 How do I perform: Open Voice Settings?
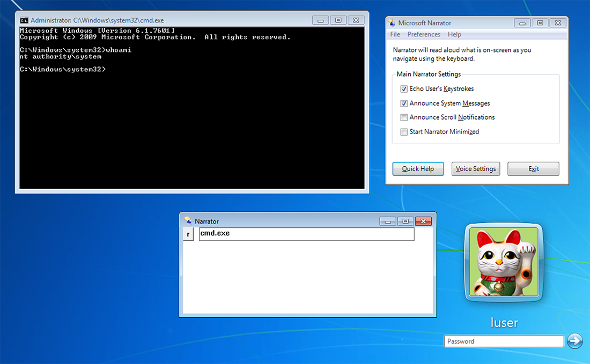[476, 169]
